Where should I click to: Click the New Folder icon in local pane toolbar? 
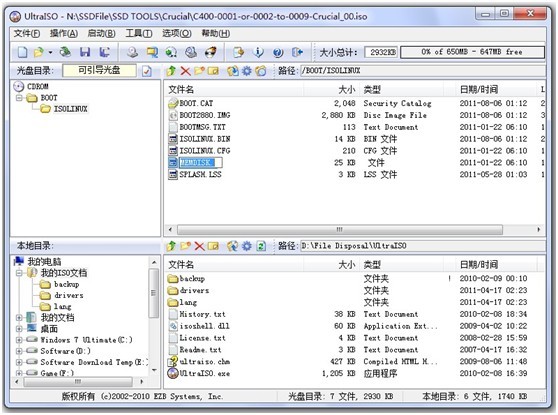click(x=185, y=246)
